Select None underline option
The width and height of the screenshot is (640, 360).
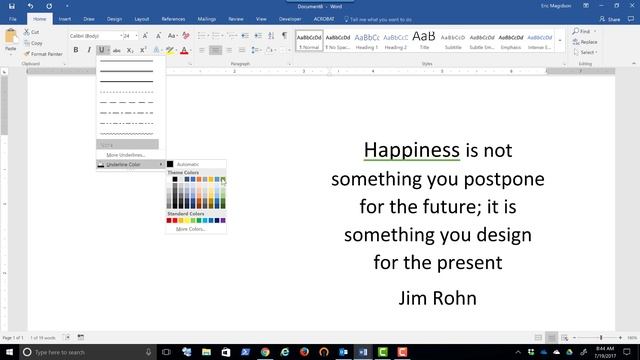click(x=127, y=144)
